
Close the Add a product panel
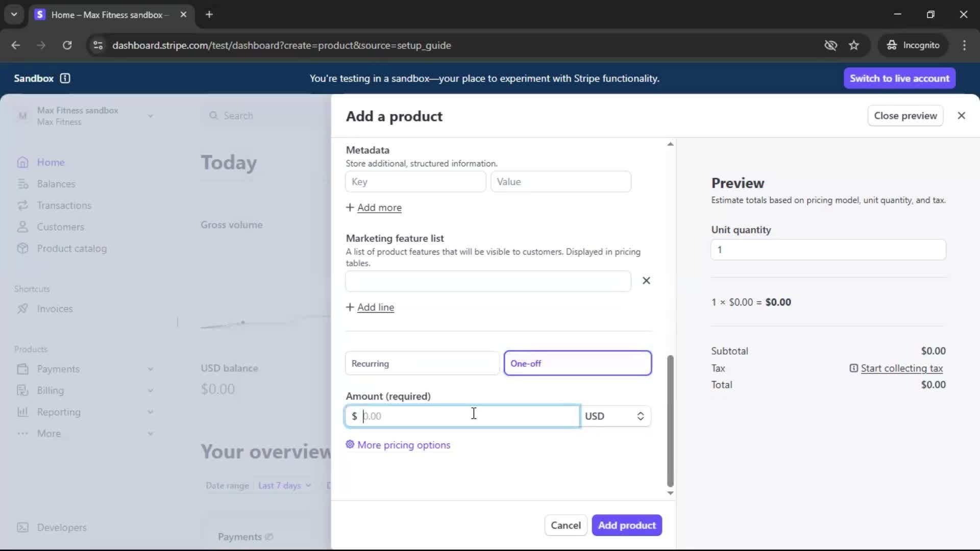coord(961,116)
